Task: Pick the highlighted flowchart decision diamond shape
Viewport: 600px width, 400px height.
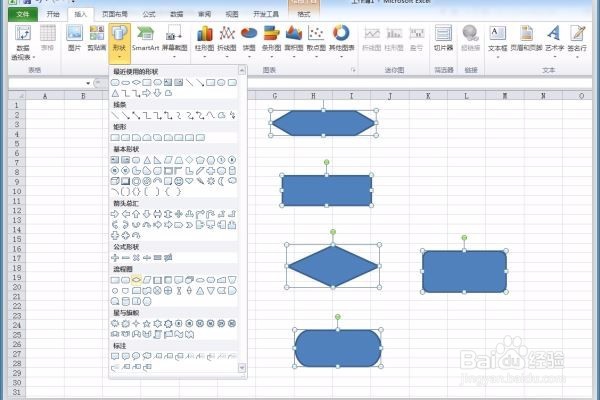Action: [x=136, y=280]
